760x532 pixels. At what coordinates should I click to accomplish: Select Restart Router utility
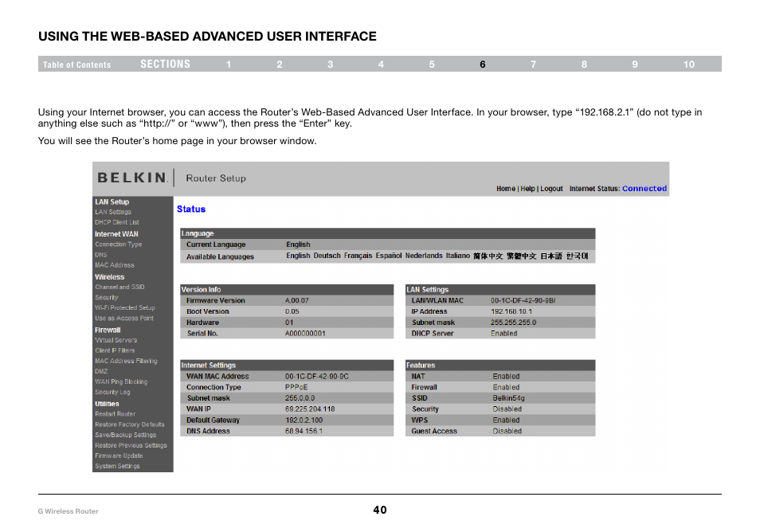click(116, 414)
